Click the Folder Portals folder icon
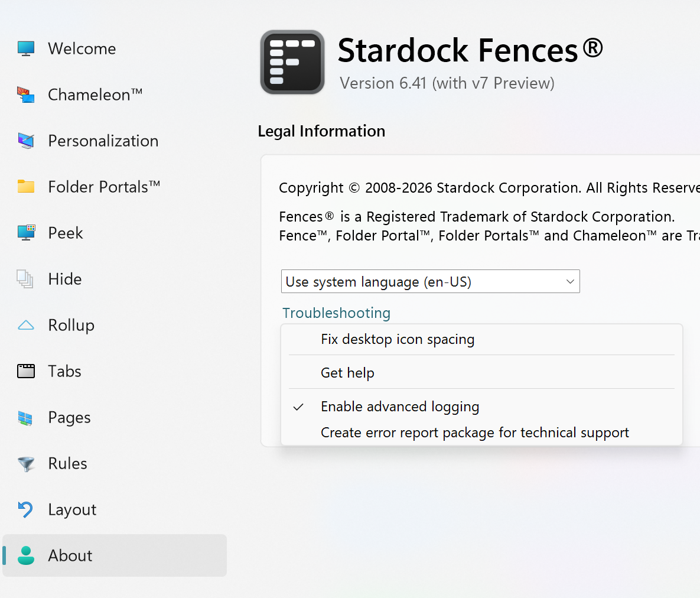The height and width of the screenshot is (598, 700). coord(26,187)
